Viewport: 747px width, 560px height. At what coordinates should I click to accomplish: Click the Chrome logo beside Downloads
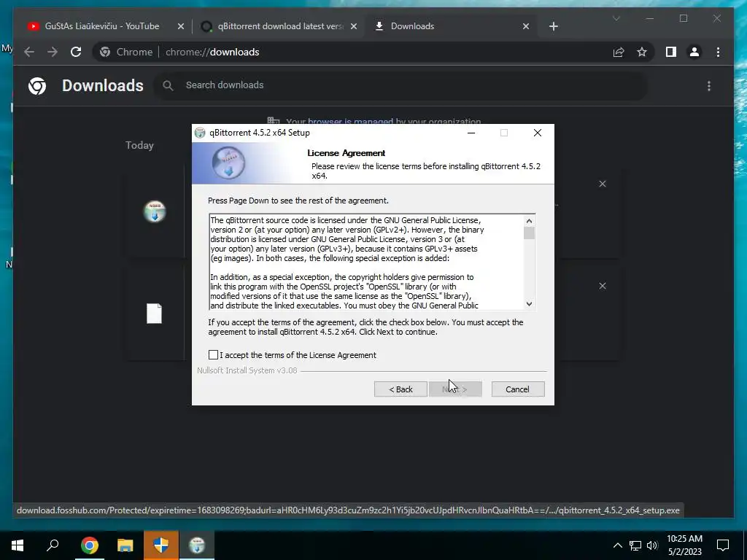pyautogui.click(x=37, y=86)
